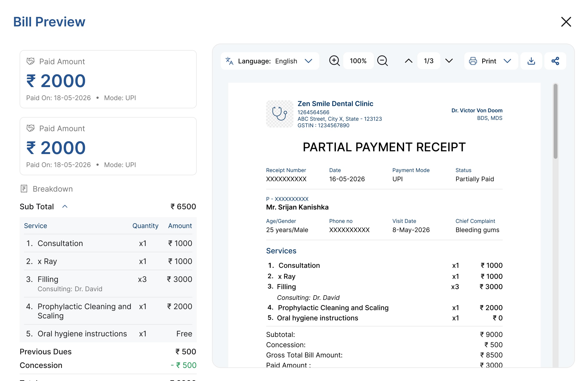Click the GSTIN : 1234567890 line

pos(323,125)
